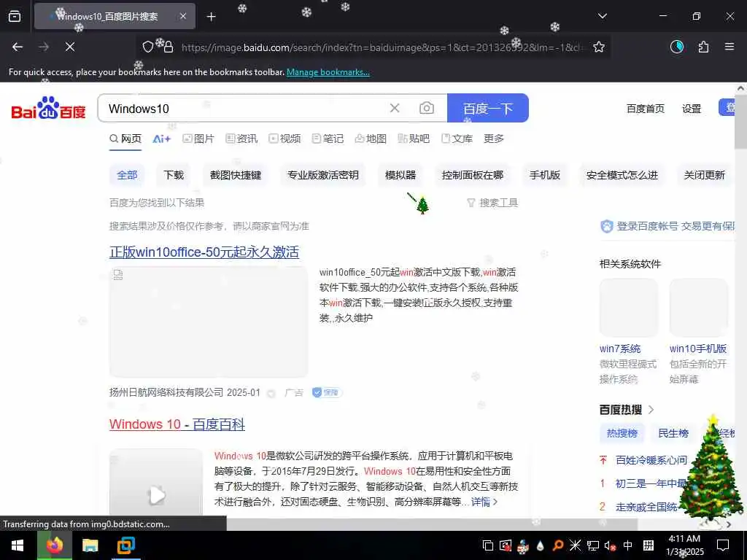Click the magnifier tray icon
This screenshot has height=560, width=747.
pos(557,545)
